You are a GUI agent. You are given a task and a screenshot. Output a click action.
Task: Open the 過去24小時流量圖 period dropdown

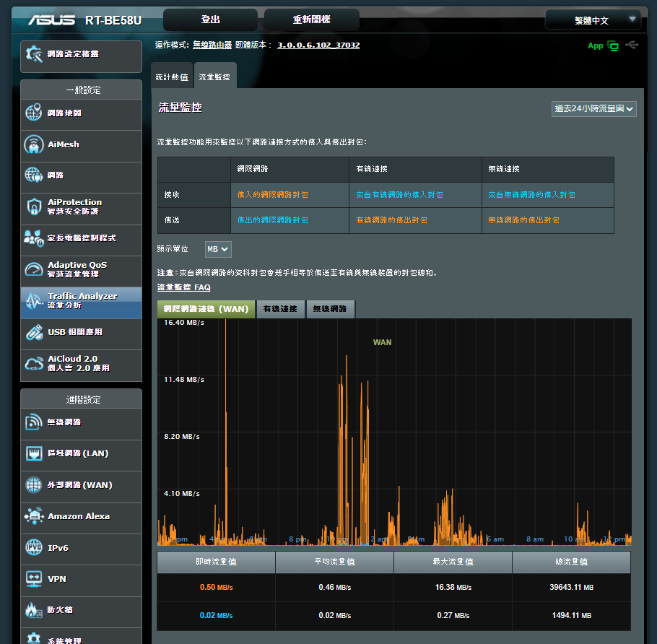(593, 108)
